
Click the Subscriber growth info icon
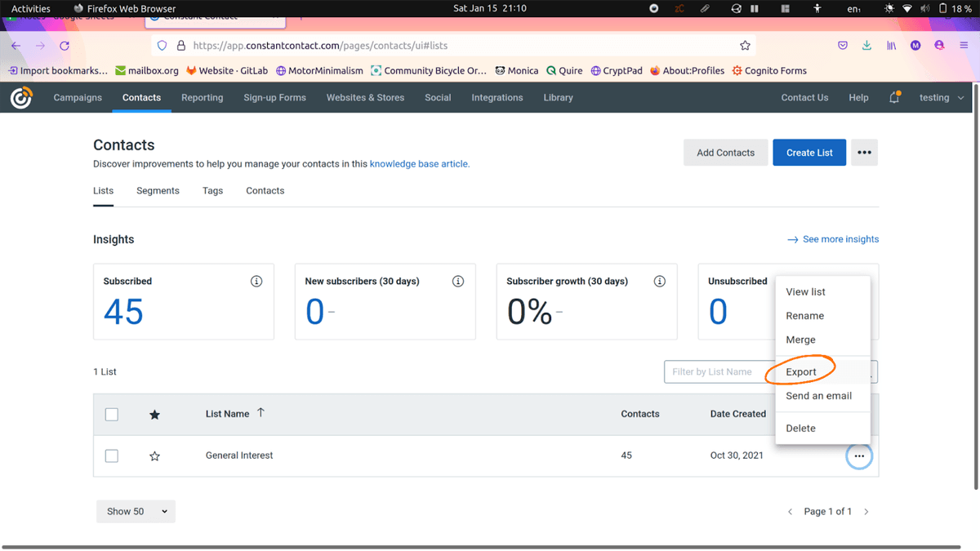(x=660, y=281)
